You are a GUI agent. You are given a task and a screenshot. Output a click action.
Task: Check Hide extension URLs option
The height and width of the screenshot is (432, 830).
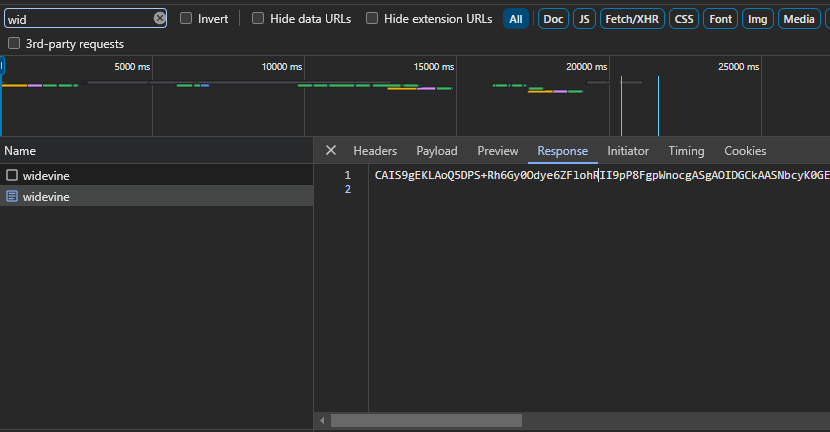pyautogui.click(x=372, y=18)
